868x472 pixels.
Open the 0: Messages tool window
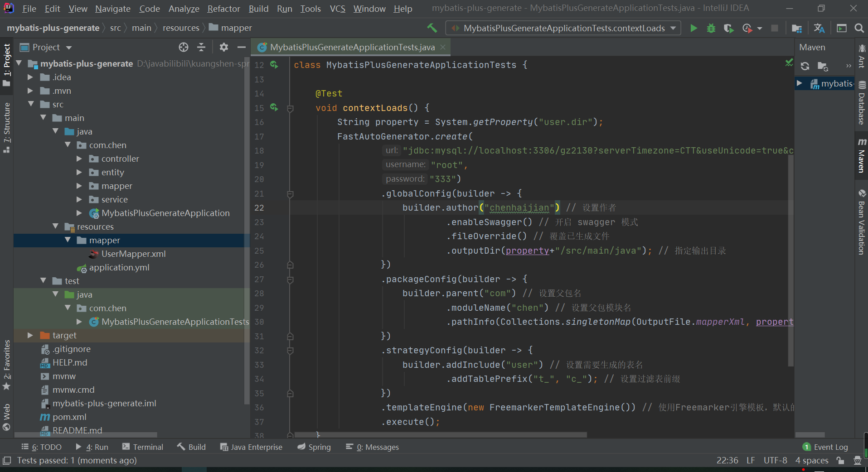372,447
